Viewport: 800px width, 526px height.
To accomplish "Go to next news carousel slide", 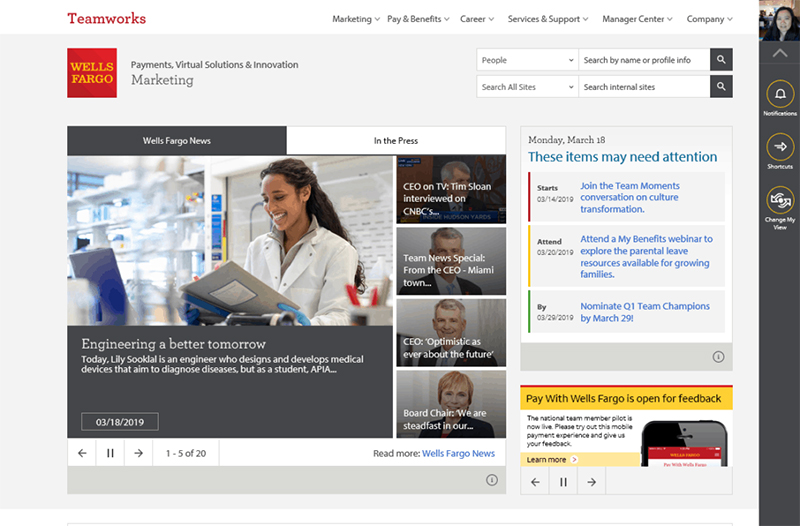I will pyautogui.click(x=138, y=453).
